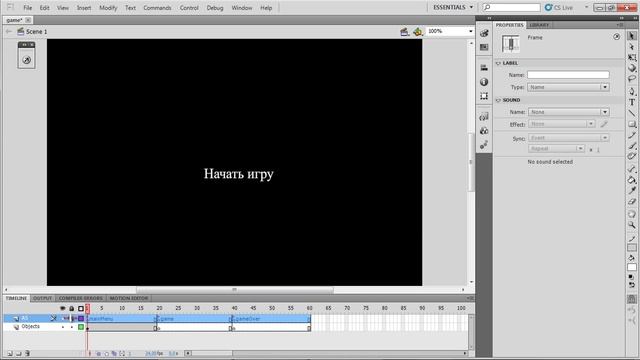Select the Zoom magnifier tool
640x360 pixels.
click(631, 224)
